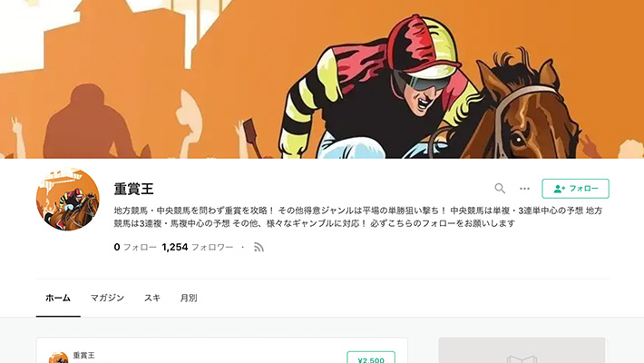Click the ¥2,500 price button
644x363 pixels.
tap(371, 358)
